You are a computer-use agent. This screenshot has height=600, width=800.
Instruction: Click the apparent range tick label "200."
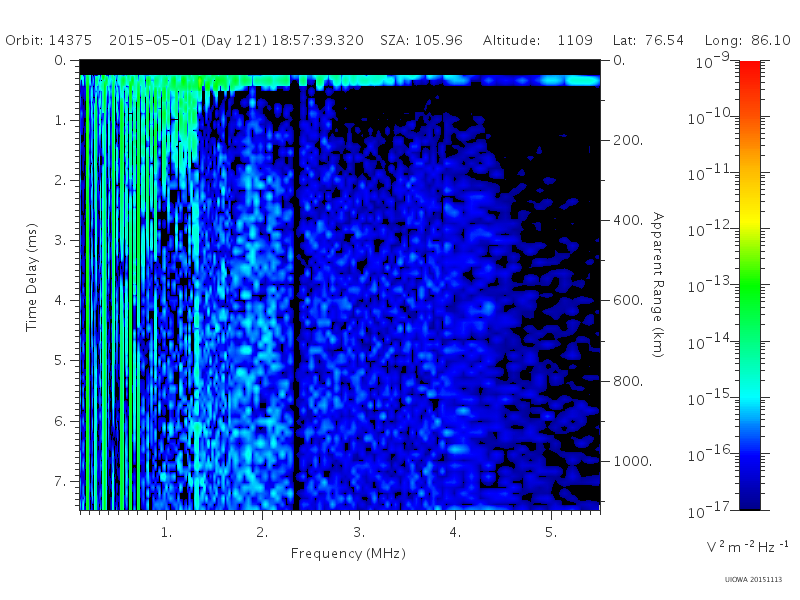pos(628,140)
